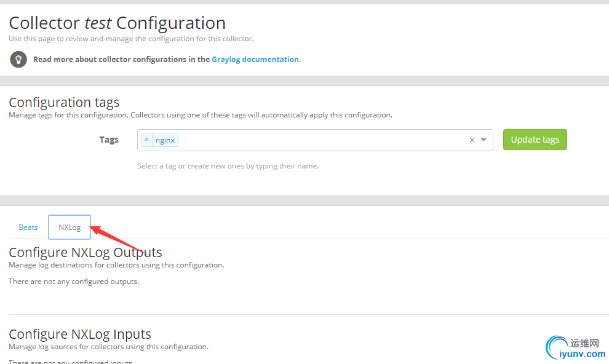The height and width of the screenshot is (364, 609).
Task: Focus the Tags input field
Action: (320, 140)
